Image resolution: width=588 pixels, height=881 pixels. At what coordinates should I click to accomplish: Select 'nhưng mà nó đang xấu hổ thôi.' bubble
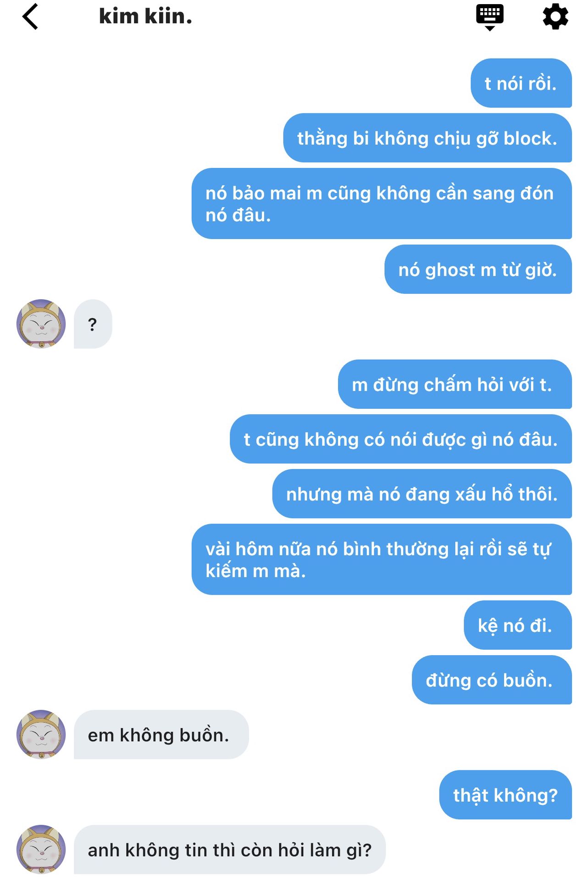(422, 494)
